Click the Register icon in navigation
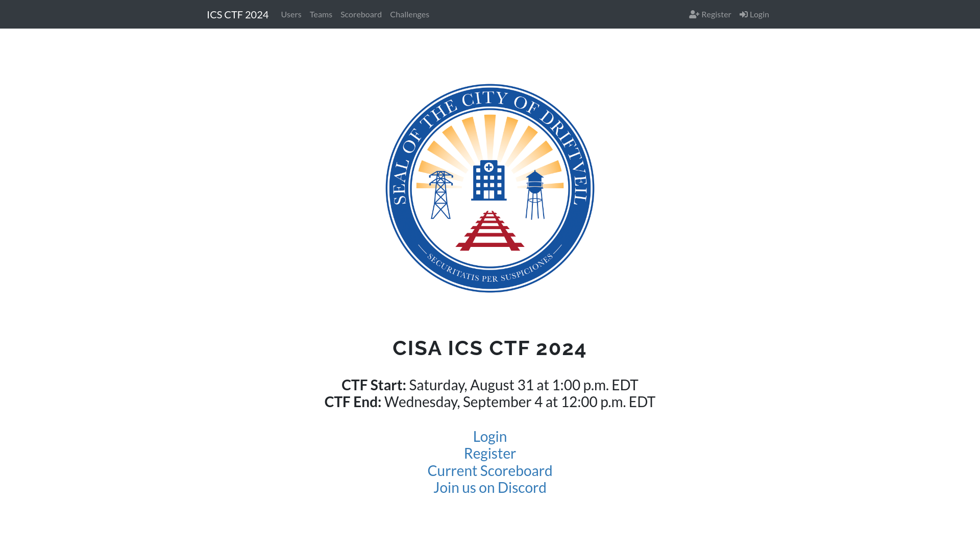The height and width of the screenshot is (551, 980). 694,14
